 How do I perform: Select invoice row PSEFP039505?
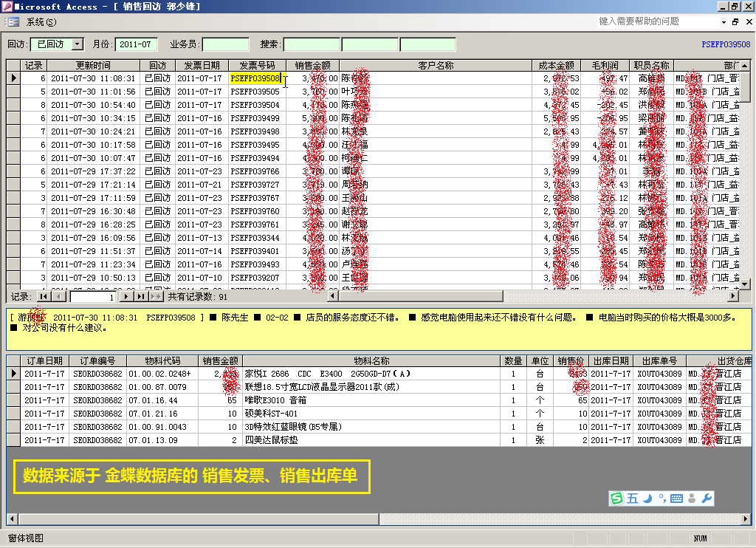click(255, 92)
